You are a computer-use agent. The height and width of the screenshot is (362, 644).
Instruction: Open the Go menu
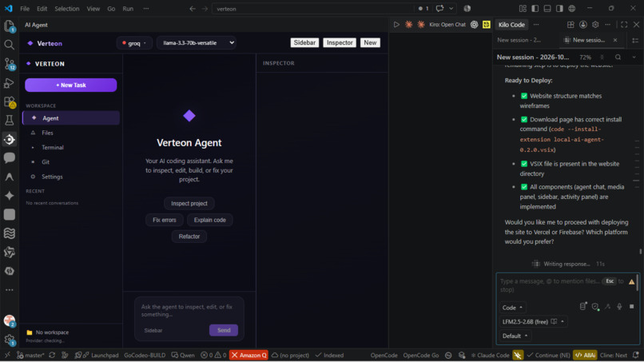point(111,9)
